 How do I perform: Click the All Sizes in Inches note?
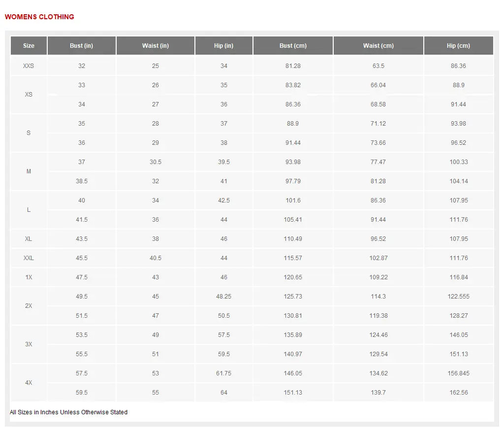[68, 412]
